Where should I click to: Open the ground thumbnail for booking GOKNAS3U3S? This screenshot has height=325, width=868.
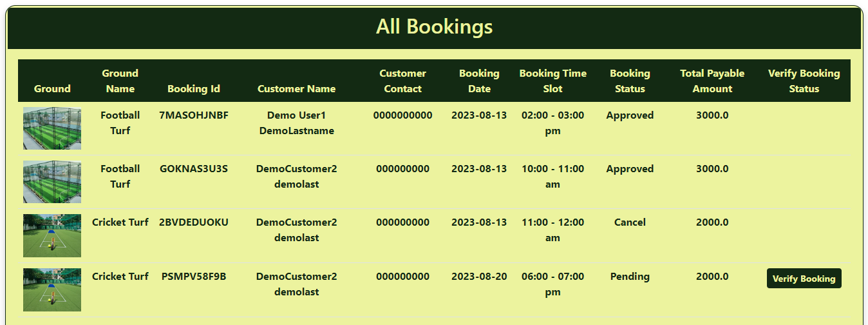(x=52, y=182)
